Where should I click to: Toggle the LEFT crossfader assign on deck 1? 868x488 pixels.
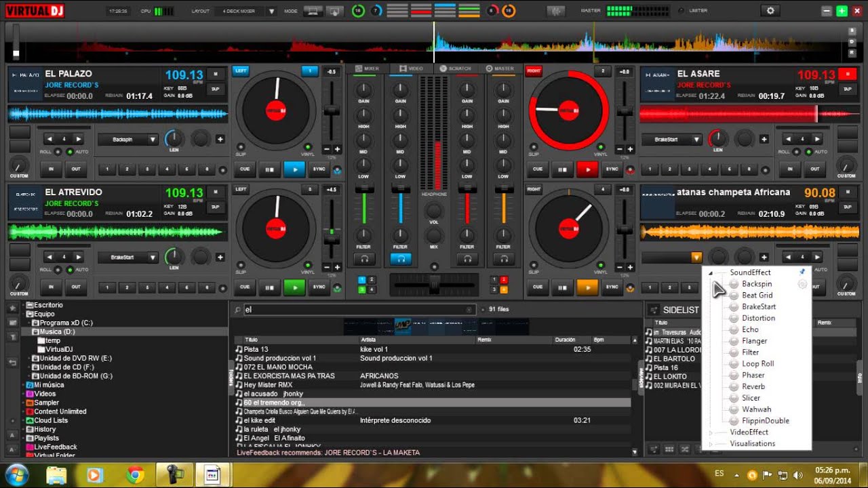pyautogui.click(x=241, y=70)
